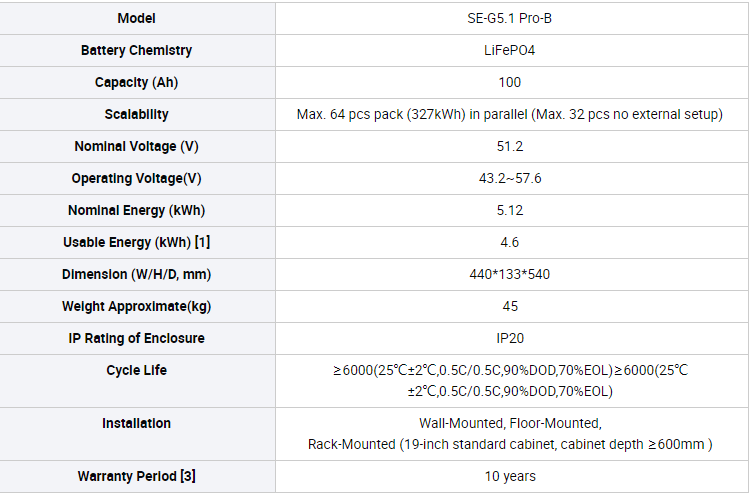Select the IP20 rating value

[x=509, y=339]
